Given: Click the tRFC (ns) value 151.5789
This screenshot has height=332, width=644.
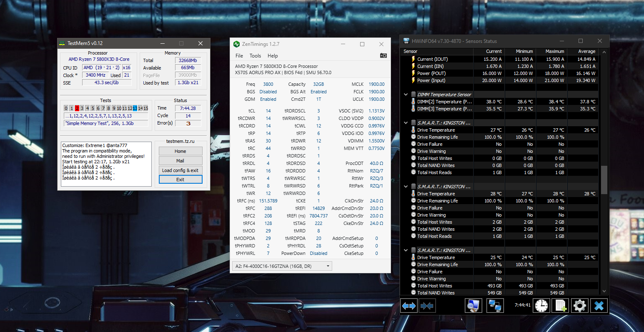Looking at the screenshot, I should coord(268,201).
